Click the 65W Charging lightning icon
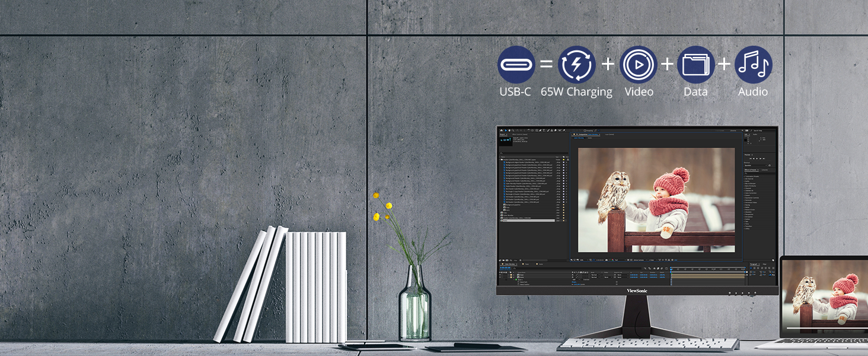The image size is (868, 356). coord(576,64)
